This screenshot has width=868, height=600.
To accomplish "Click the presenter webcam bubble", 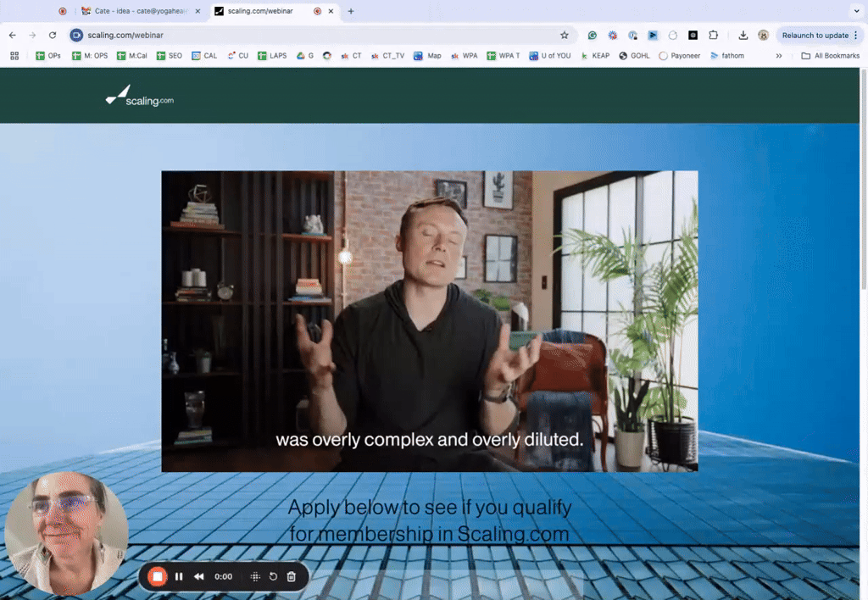I will coord(66,534).
